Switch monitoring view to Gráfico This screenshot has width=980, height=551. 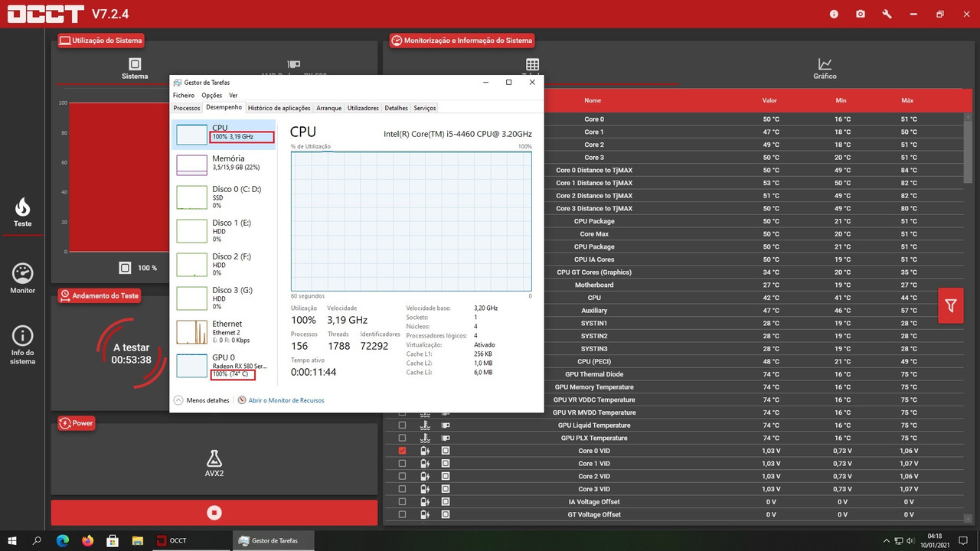pyautogui.click(x=825, y=69)
